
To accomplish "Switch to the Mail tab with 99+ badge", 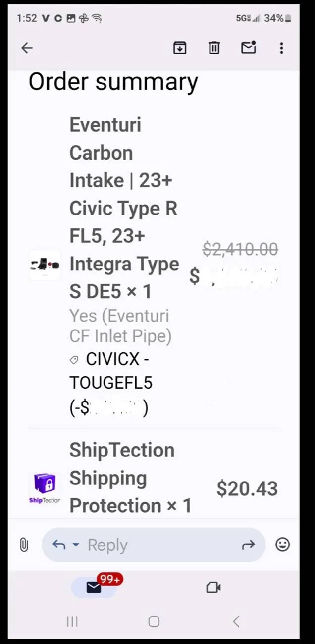I will 94,588.
